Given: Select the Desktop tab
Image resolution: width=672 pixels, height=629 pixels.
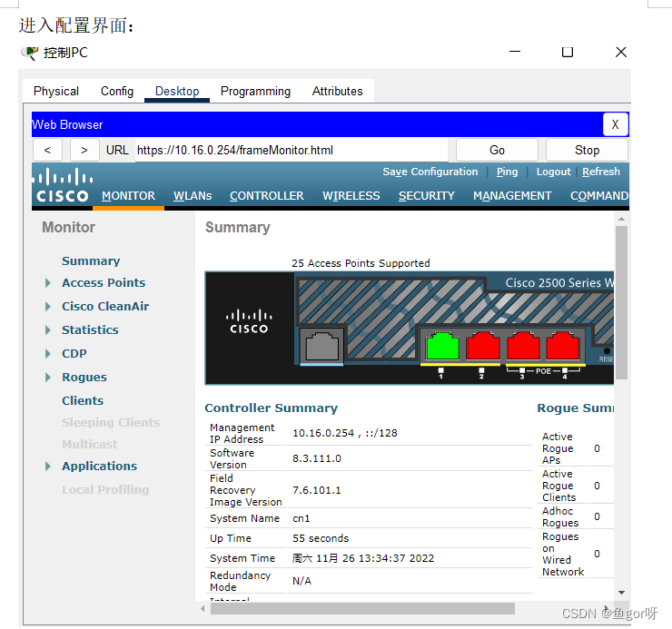Looking at the screenshot, I should click(177, 92).
